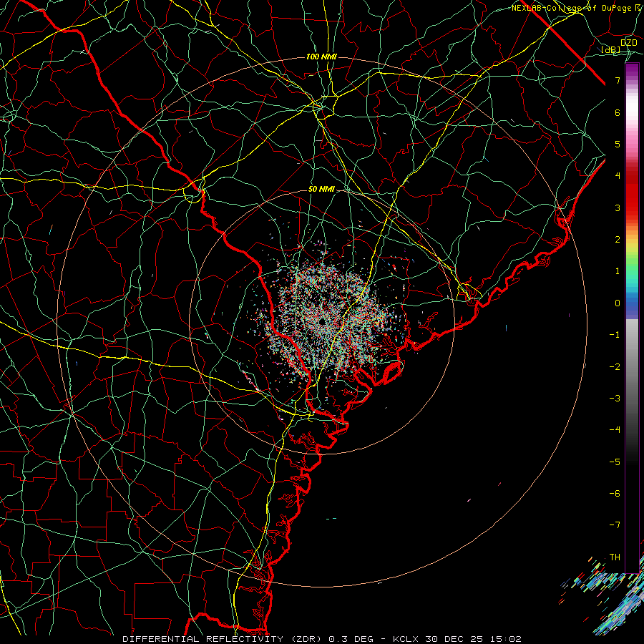Click the "[dB]" unit label above the color bar
Image resolution: width=644 pixels, height=644 pixels.
tap(611, 49)
